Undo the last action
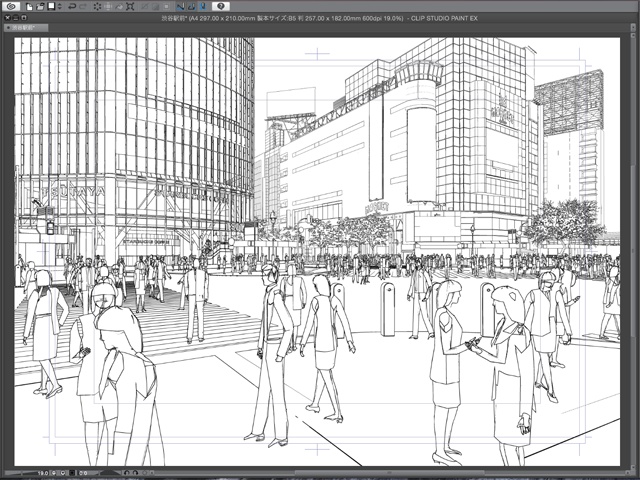This screenshot has width=640, height=480. coord(72,6)
